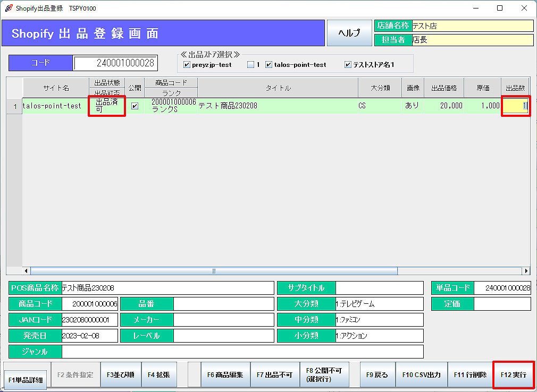Viewport: 537px width, 392px height.
Task: Click the F12 実行 execute button
Action: 513,374
